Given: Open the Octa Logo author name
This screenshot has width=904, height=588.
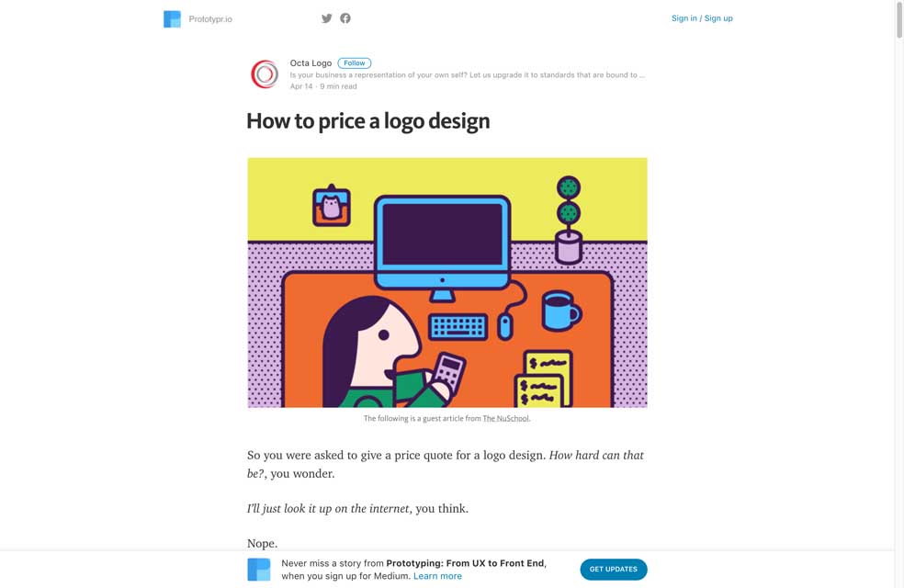Looking at the screenshot, I should click(311, 63).
